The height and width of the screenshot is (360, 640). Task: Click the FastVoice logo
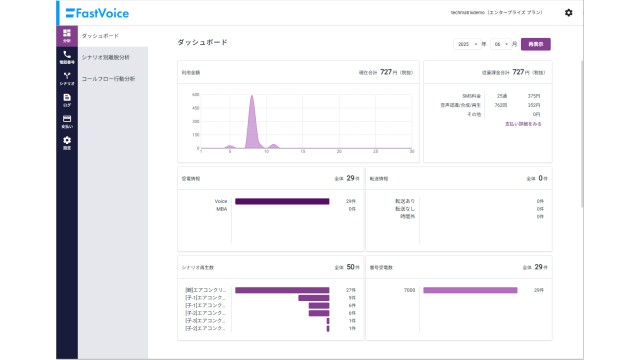point(97,13)
